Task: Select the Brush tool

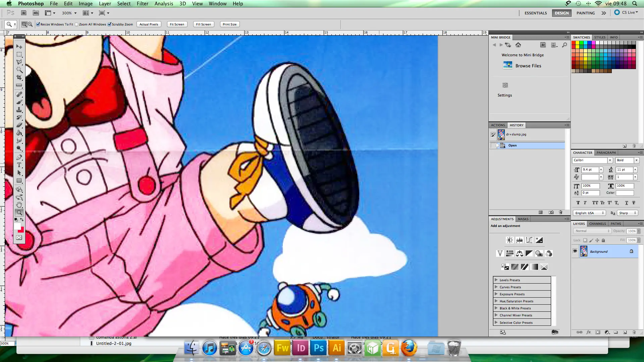Action: click(x=19, y=102)
